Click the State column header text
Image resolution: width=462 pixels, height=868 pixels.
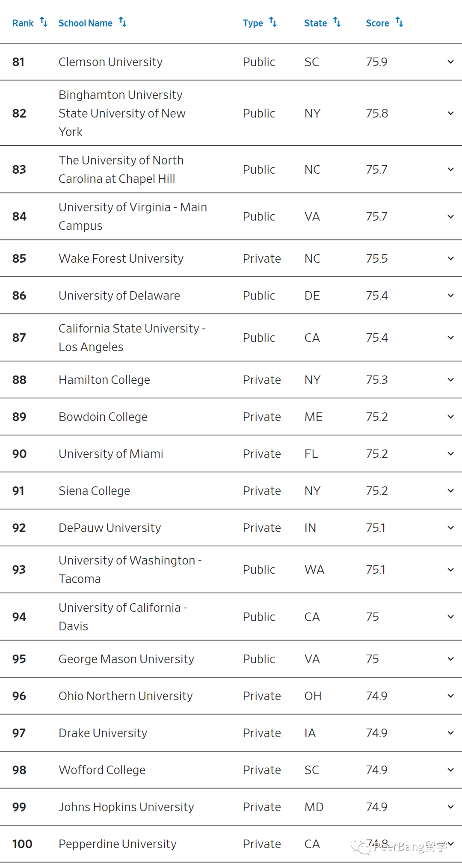point(315,23)
